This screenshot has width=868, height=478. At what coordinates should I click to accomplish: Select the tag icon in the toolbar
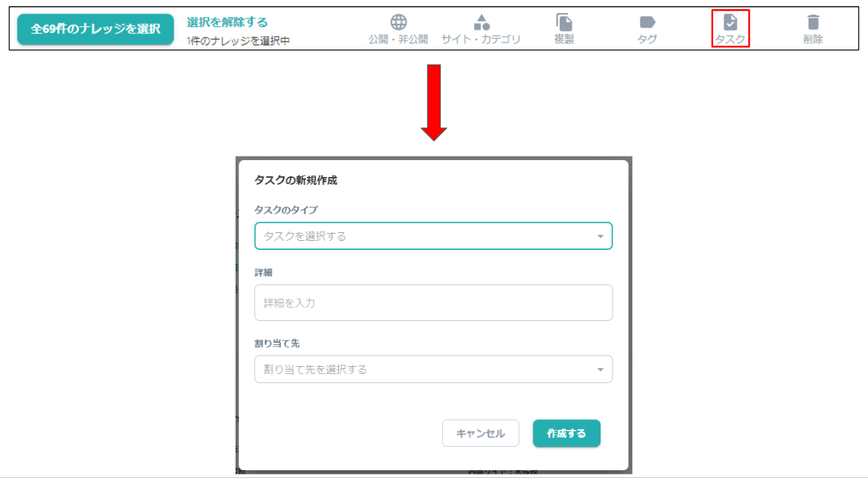(x=647, y=23)
